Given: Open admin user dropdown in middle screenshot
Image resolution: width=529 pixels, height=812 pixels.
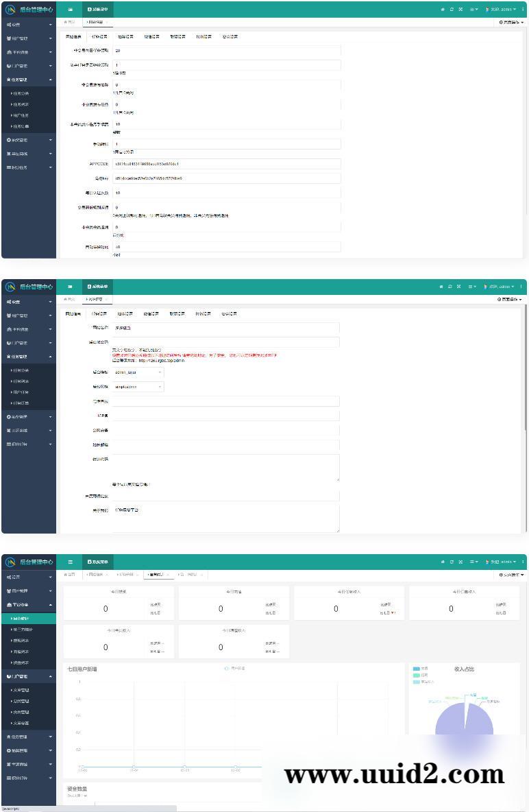Looking at the screenshot, I should click(498, 287).
